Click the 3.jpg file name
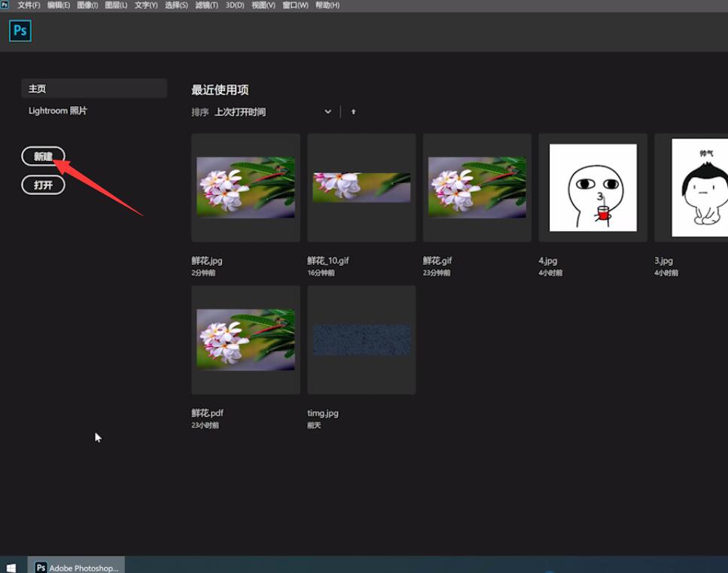 point(663,261)
